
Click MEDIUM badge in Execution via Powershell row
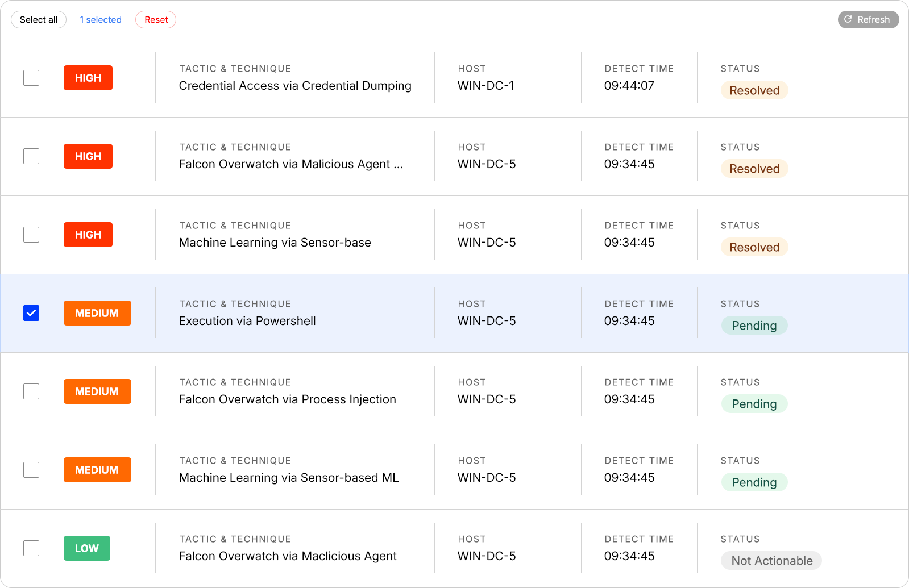point(97,313)
